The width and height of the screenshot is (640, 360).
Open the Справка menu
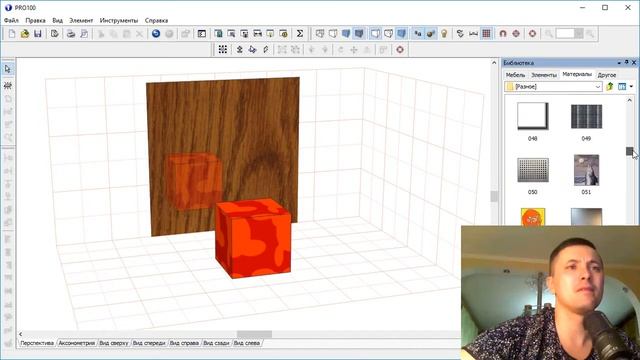tap(156, 20)
